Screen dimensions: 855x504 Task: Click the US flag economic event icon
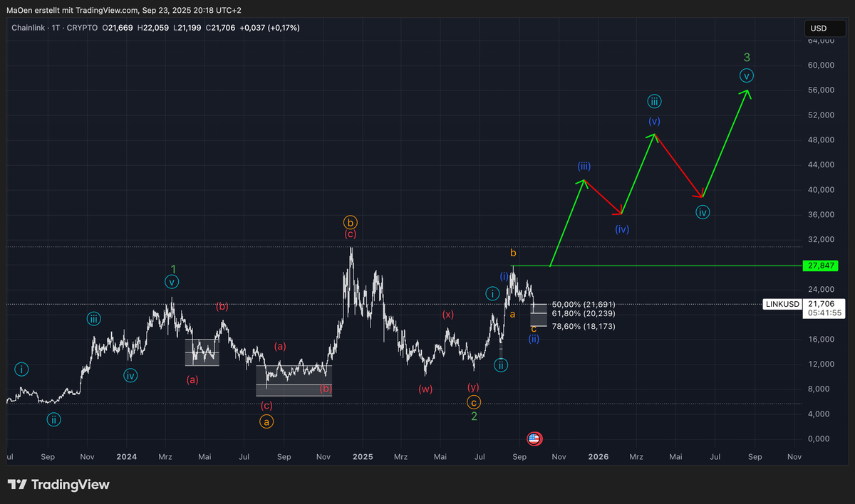[x=534, y=439]
